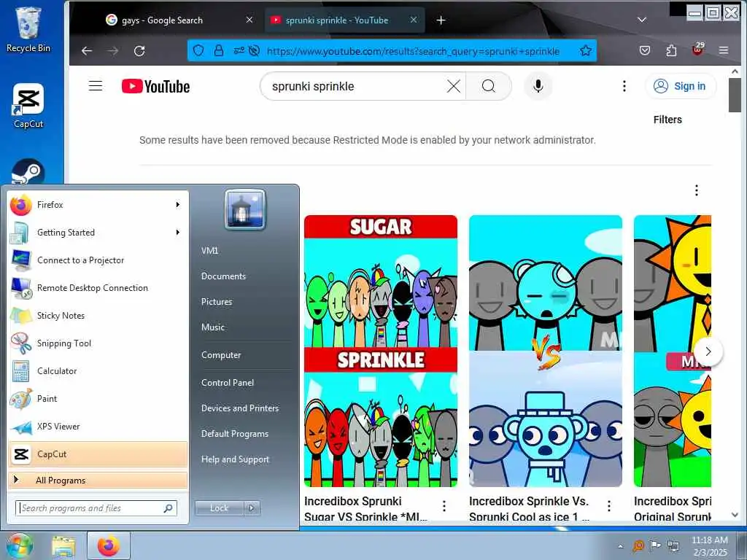
Task: Open the CapCut desktop shortcut
Action: 28,106
